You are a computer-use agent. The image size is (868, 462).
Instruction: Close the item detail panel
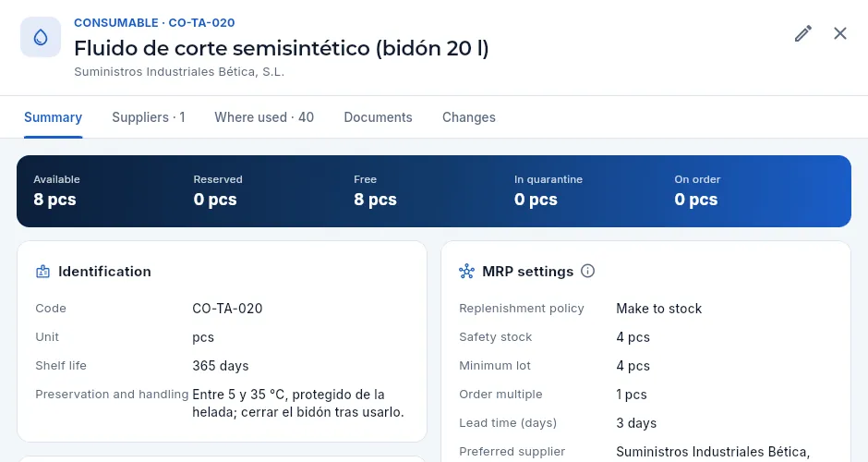click(840, 34)
